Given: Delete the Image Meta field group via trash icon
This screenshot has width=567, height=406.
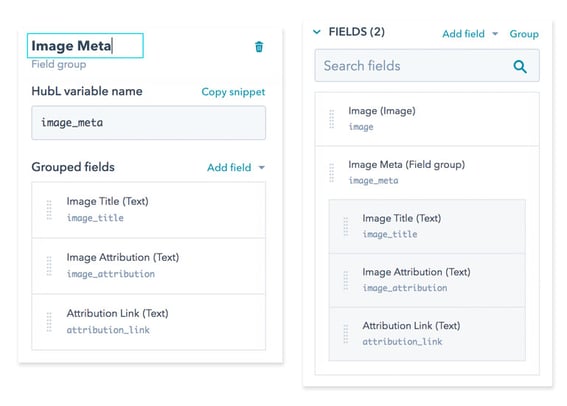Looking at the screenshot, I should (x=259, y=47).
